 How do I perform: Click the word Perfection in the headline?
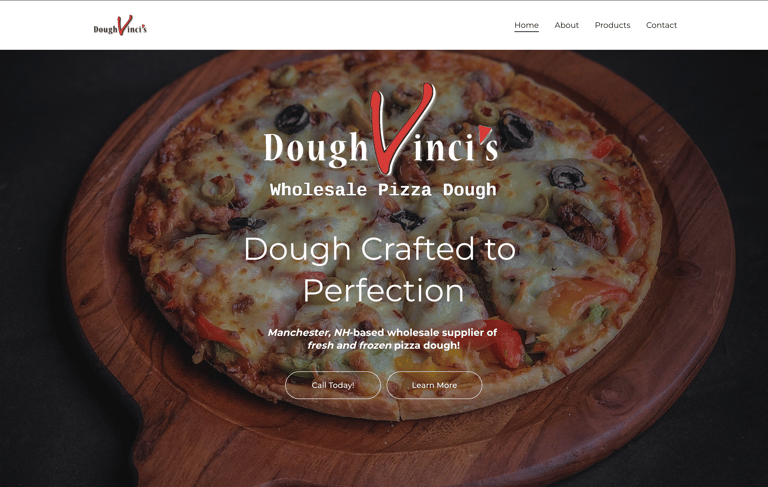[x=384, y=291]
